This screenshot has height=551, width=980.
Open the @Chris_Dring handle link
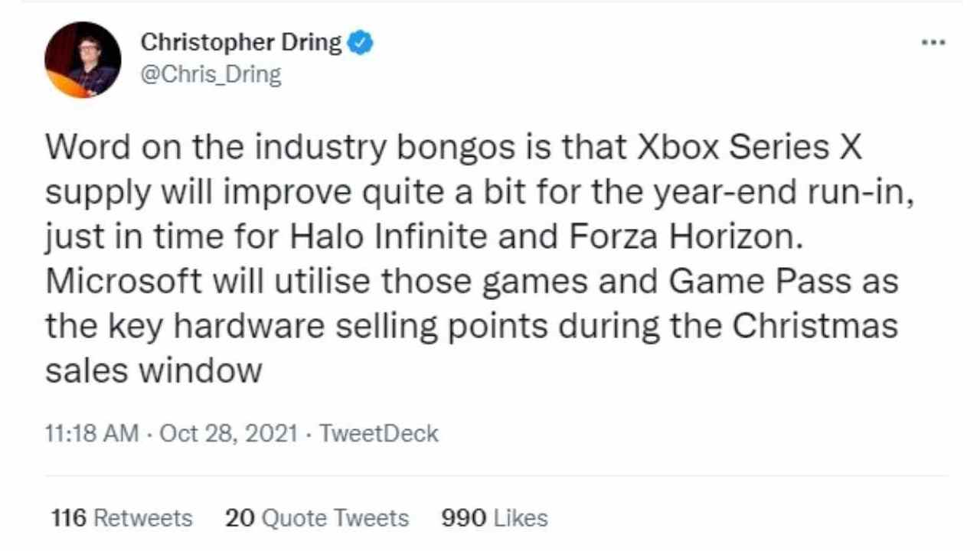tap(211, 75)
